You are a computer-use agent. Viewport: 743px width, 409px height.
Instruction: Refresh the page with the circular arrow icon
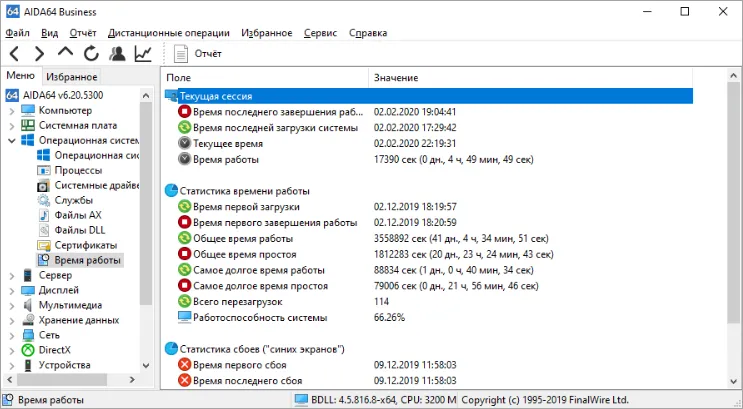pyautogui.click(x=91, y=54)
